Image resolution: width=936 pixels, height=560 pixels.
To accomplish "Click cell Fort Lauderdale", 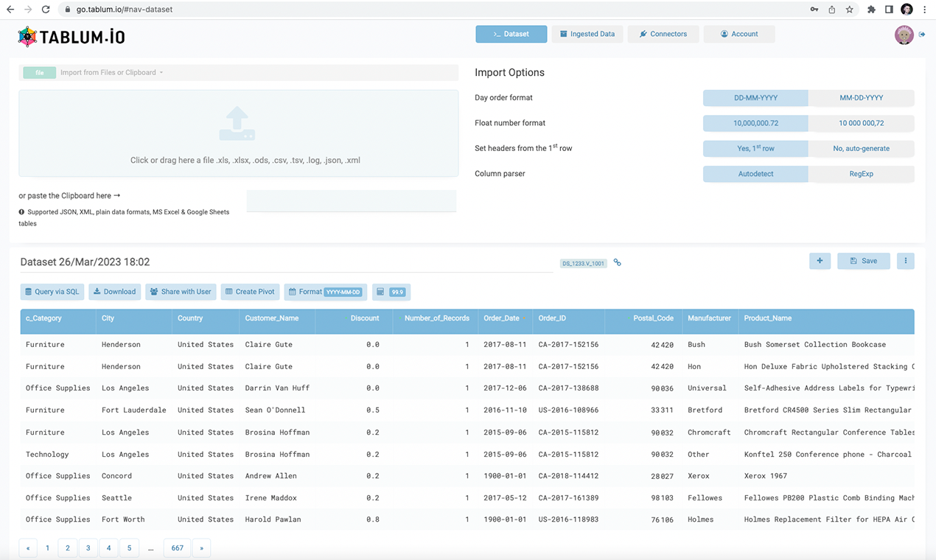I will click(134, 410).
